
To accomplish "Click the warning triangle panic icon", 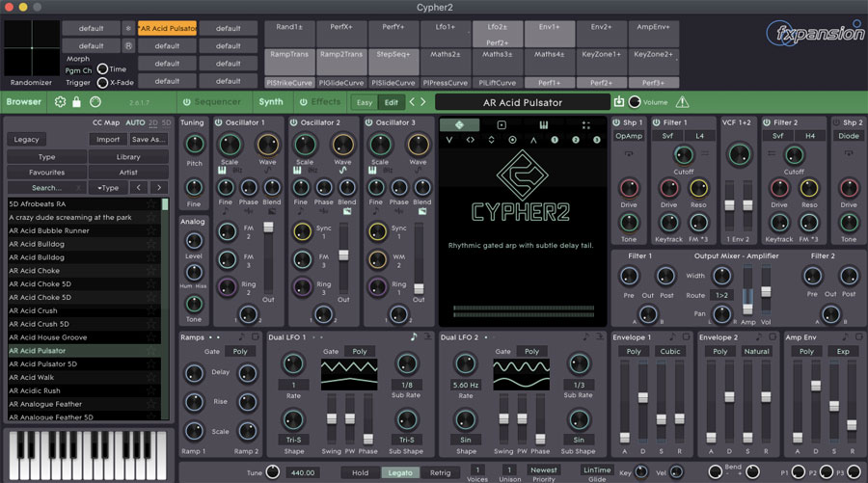I will coord(682,102).
